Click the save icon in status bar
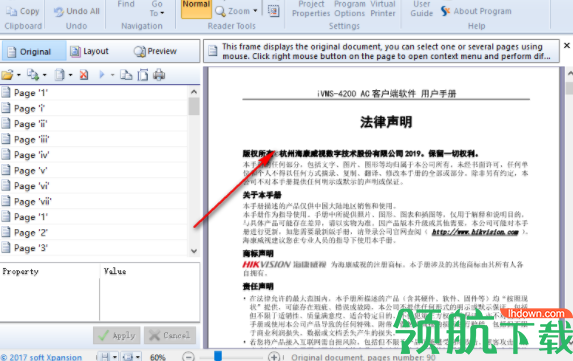573x361 pixels. click(x=105, y=357)
